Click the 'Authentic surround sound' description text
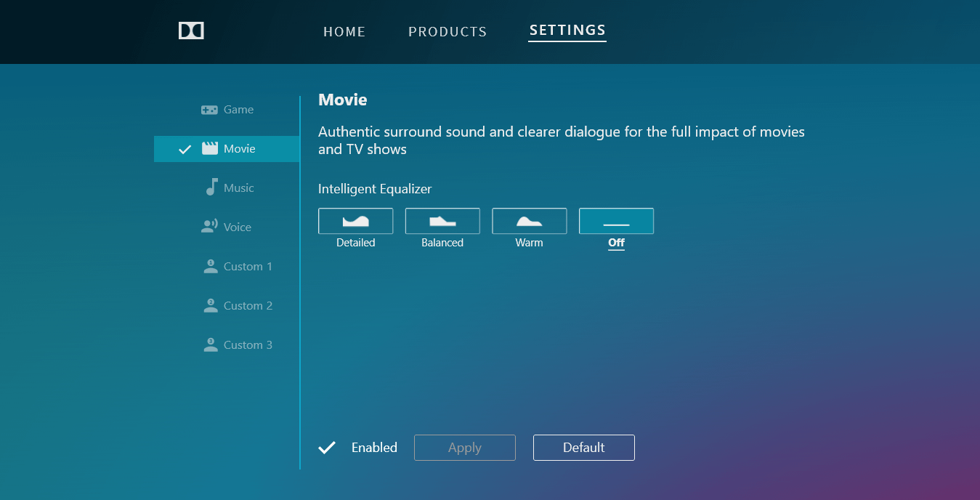Viewport: 980px width, 500px height. click(562, 140)
